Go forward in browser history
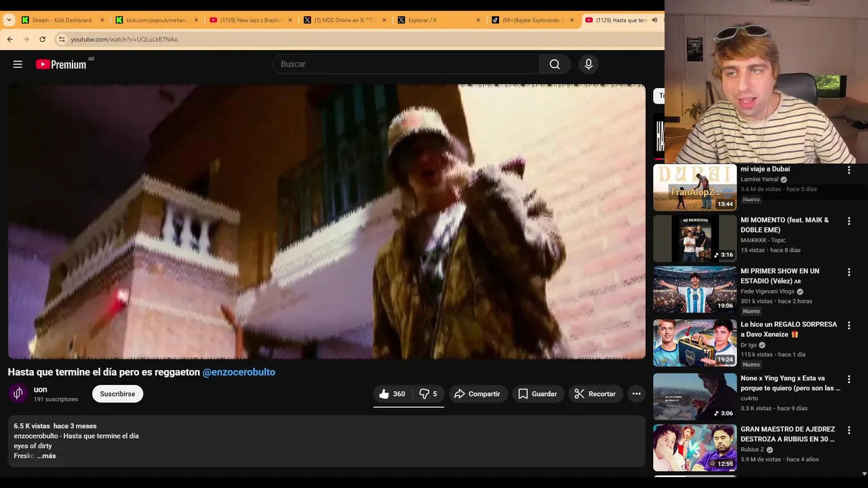 coord(26,39)
